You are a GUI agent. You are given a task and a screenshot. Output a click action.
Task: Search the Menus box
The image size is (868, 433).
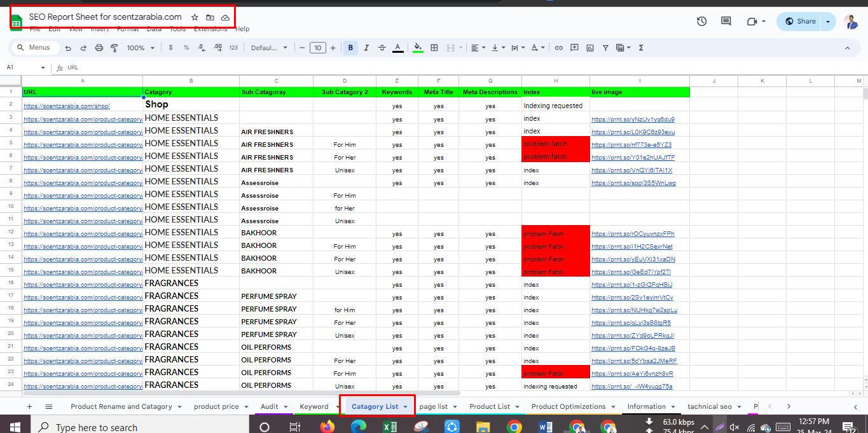pyautogui.click(x=36, y=48)
